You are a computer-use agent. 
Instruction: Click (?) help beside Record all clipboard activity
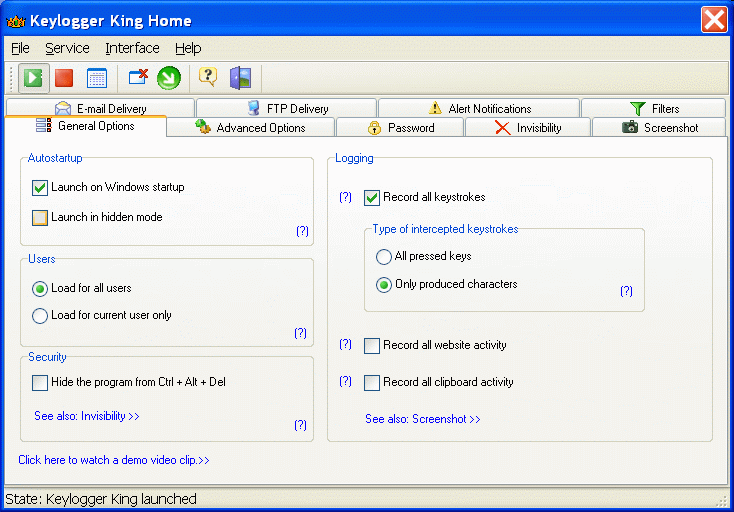click(345, 381)
